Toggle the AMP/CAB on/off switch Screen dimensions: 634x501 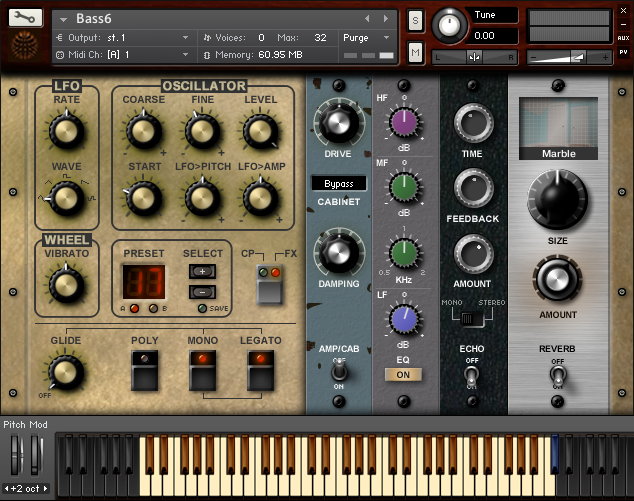(x=337, y=373)
